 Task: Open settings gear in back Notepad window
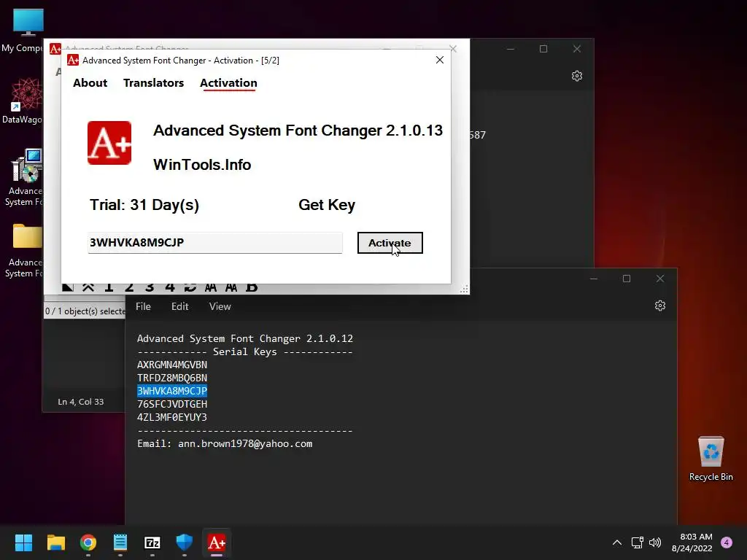click(577, 76)
